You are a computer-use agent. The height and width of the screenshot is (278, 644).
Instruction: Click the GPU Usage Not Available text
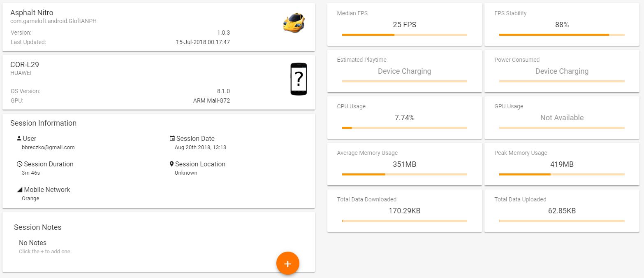[x=562, y=118]
